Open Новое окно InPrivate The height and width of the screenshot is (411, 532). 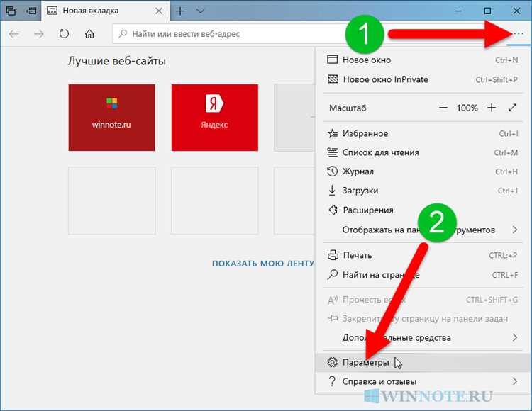pyautogui.click(x=423, y=79)
